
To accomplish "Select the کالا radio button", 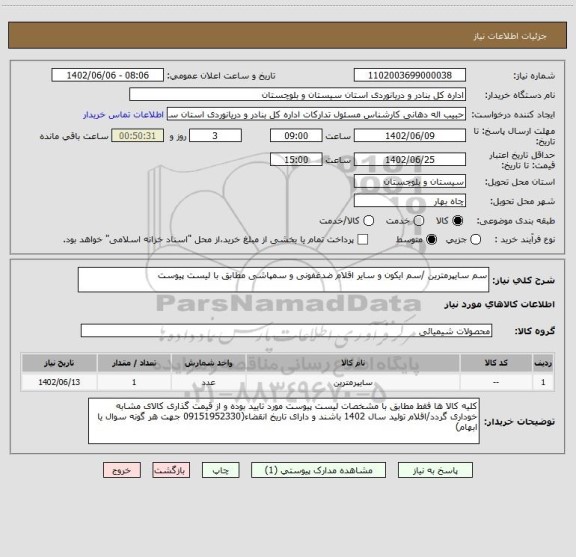I will [458, 221].
